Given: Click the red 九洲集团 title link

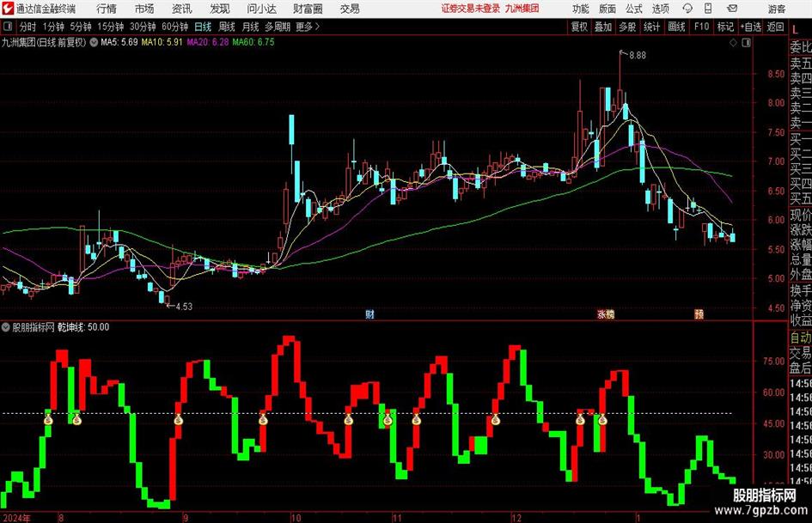Looking at the screenshot, I should 522,9.
